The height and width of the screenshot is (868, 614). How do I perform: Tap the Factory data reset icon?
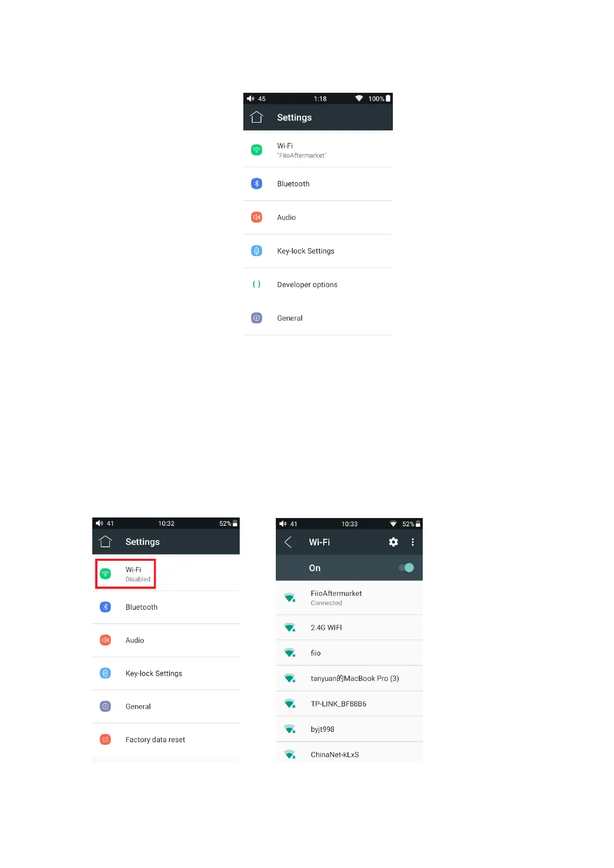click(105, 739)
